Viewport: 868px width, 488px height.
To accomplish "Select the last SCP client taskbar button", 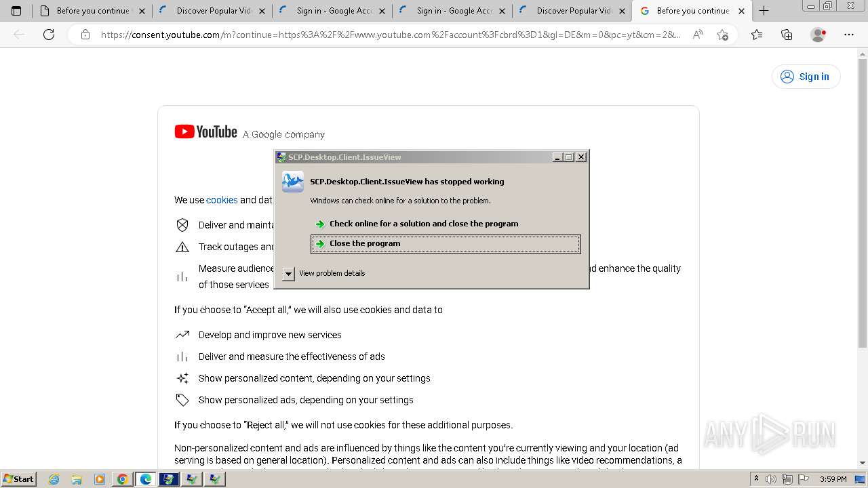I will (x=215, y=479).
